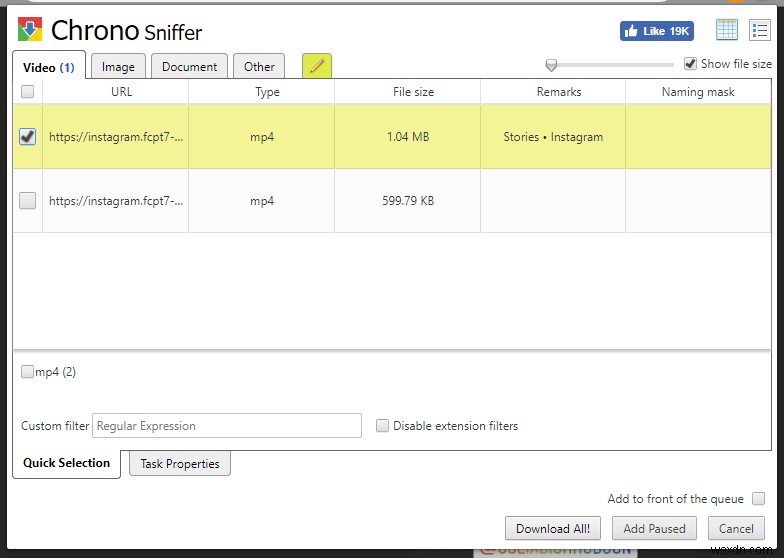
Task: Click the slider handle near Show file size
Action: click(x=551, y=65)
